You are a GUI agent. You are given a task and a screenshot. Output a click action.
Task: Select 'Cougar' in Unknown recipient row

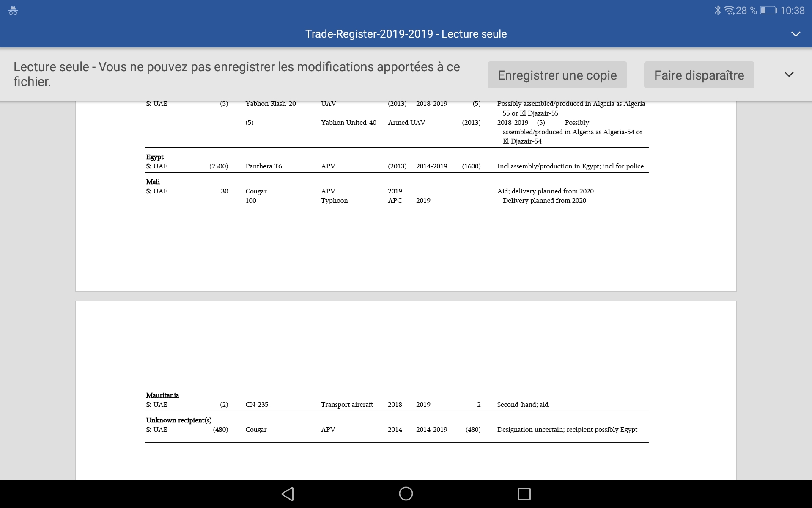pyautogui.click(x=256, y=429)
